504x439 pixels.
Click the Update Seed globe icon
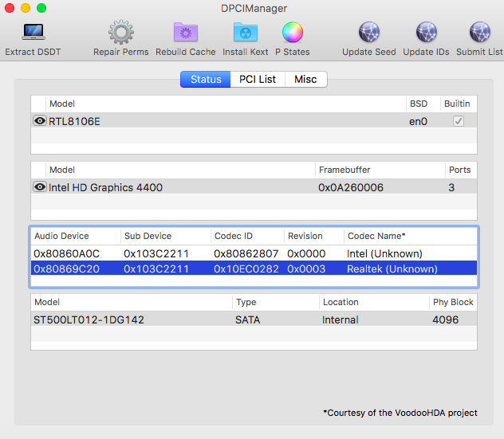click(x=368, y=33)
